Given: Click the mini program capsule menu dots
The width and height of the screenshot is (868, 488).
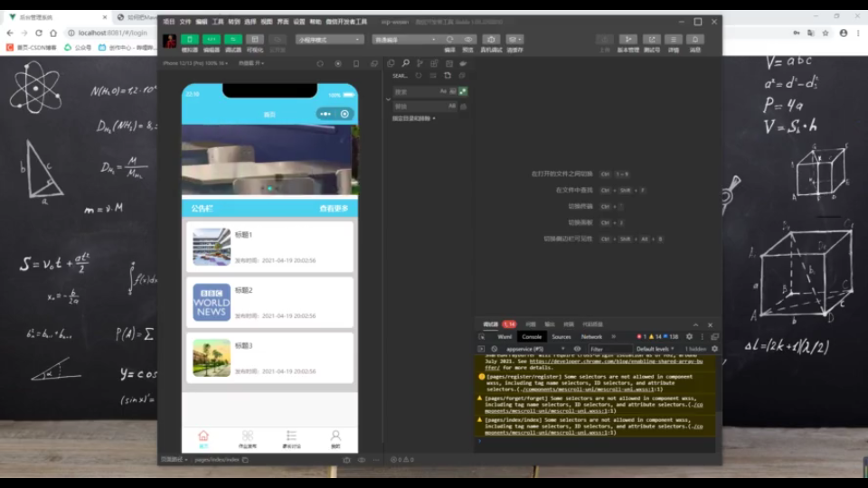Looking at the screenshot, I should pos(325,114).
